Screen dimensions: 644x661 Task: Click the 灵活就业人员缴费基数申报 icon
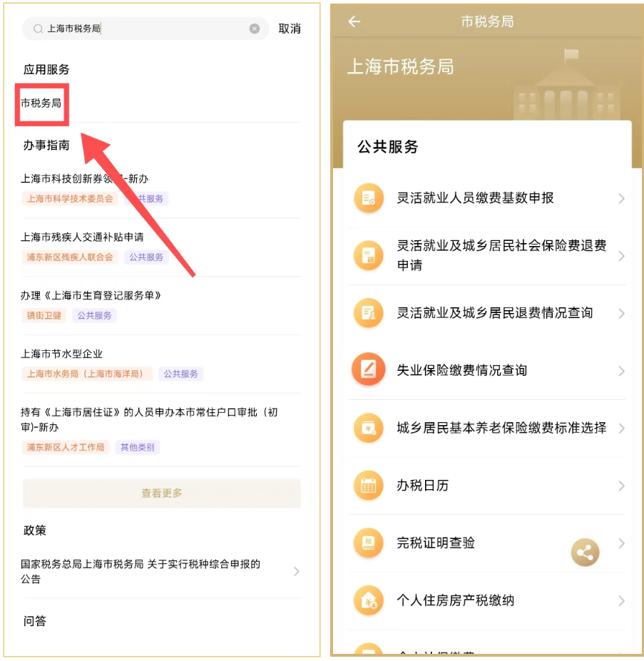[369, 198]
